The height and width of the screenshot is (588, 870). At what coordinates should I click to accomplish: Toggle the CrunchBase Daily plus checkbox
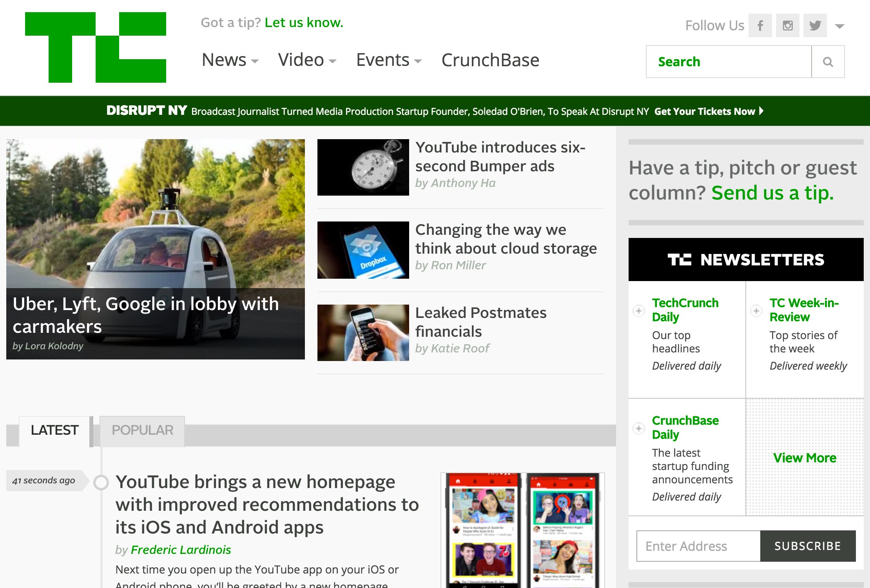[639, 428]
